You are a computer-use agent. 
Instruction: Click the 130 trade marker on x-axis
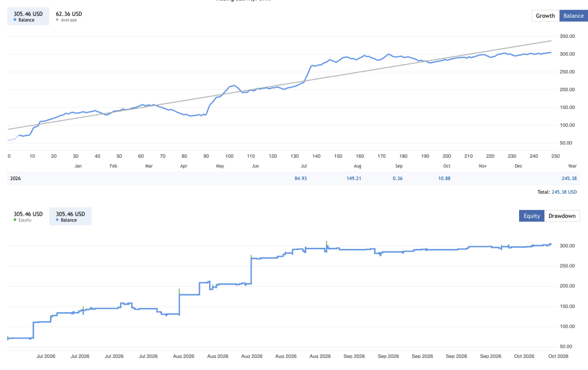pos(295,156)
